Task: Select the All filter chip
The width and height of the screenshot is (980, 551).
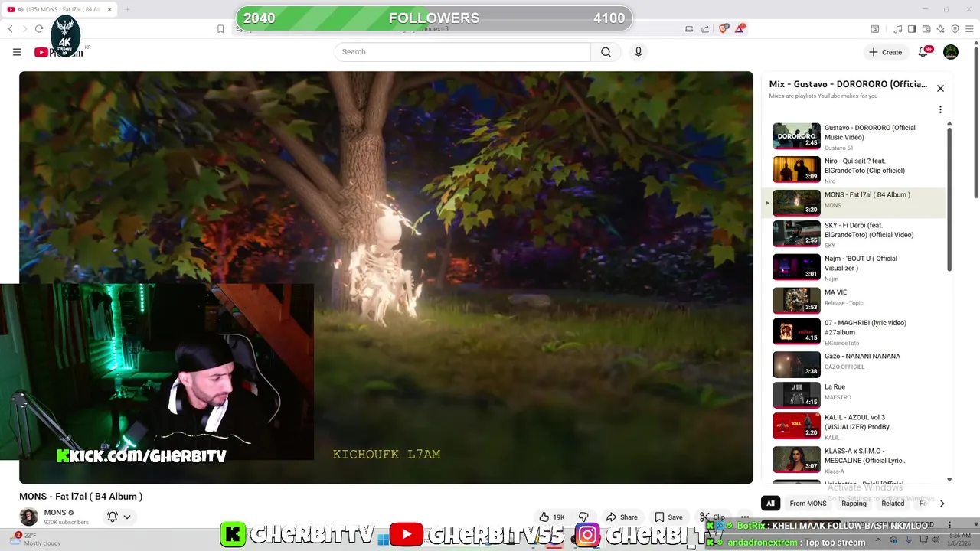Action: pyautogui.click(x=770, y=504)
